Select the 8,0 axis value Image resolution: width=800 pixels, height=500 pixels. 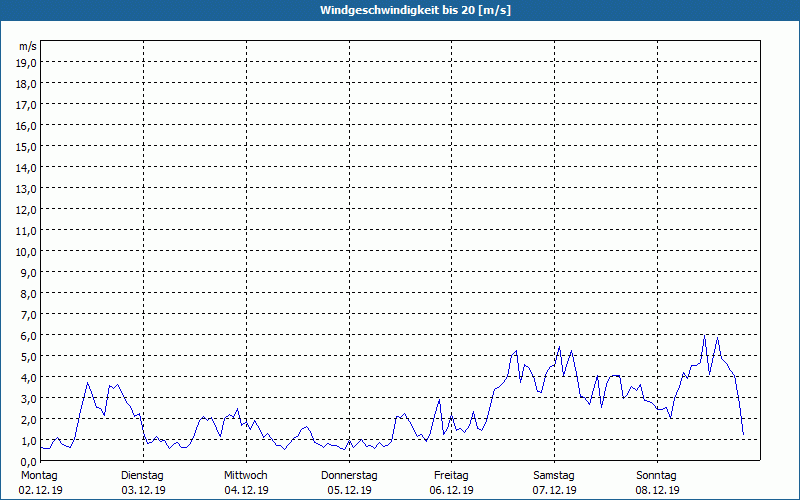[x=29, y=294]
